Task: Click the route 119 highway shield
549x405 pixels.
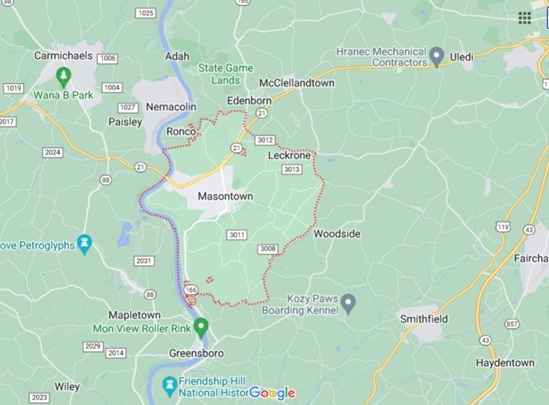Action: click(x=503, y=226)
